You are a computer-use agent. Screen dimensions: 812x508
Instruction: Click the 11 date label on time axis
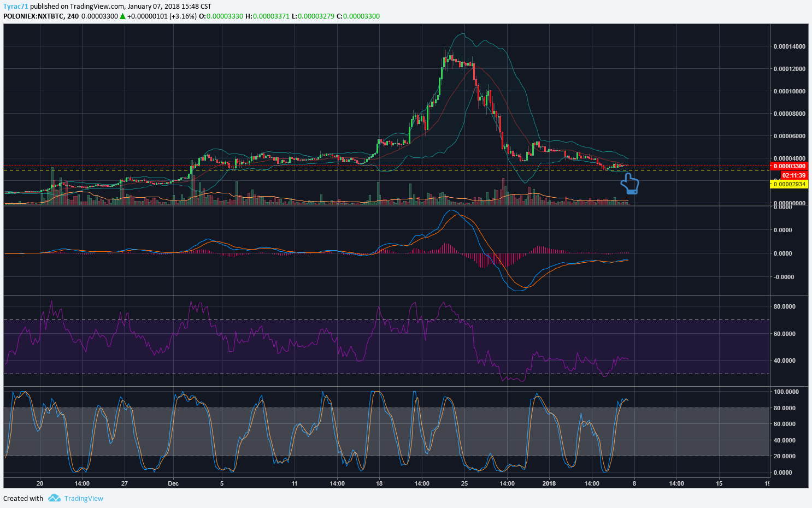coord(295,483)
